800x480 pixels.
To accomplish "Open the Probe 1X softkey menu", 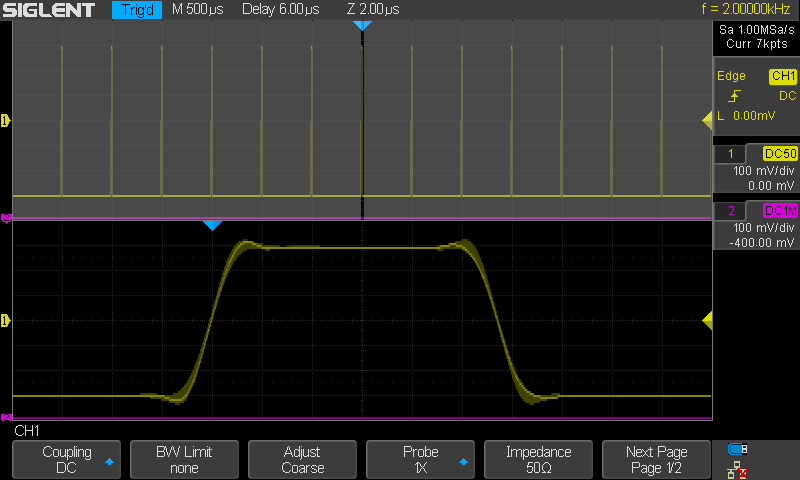I will (x=420, y=460).
